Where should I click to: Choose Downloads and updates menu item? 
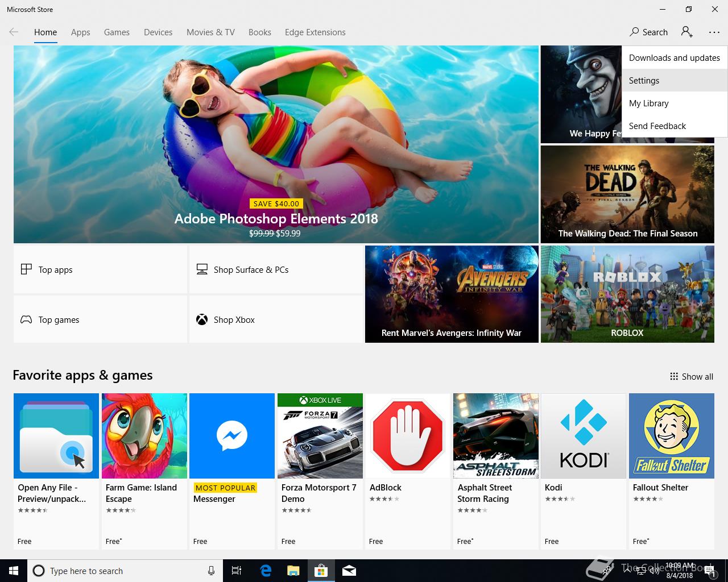click(x=675, y=58)
